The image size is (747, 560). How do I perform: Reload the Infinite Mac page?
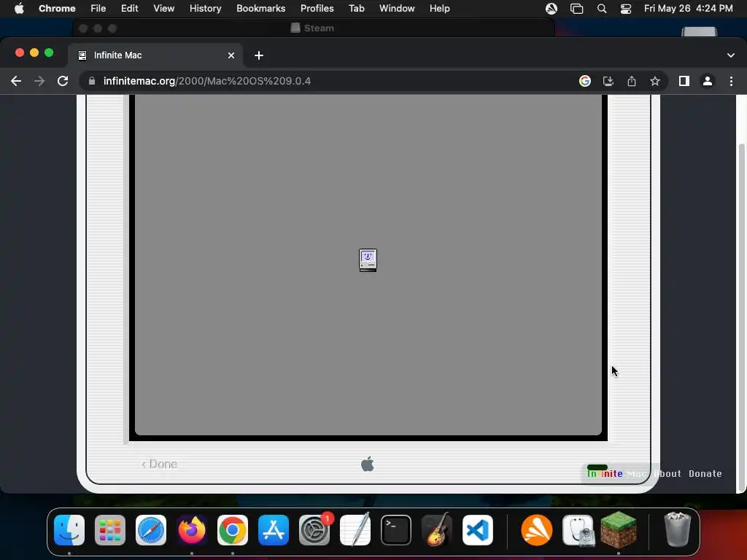[x=63, y=81]
